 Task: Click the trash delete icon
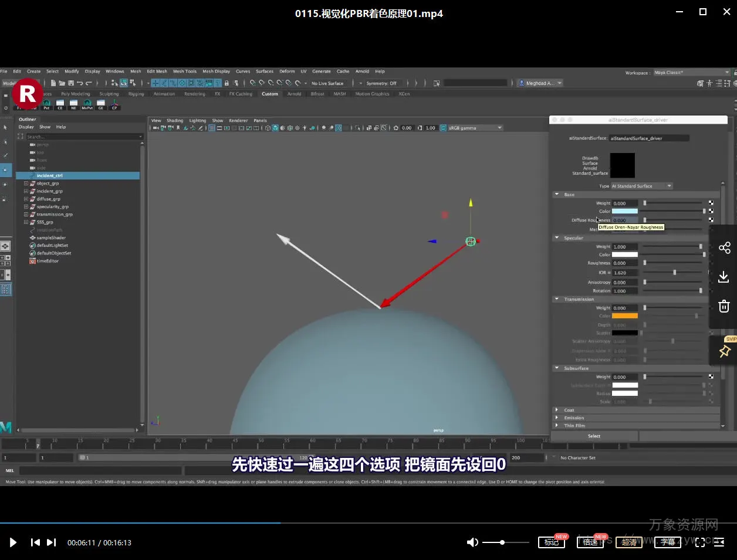724,306
